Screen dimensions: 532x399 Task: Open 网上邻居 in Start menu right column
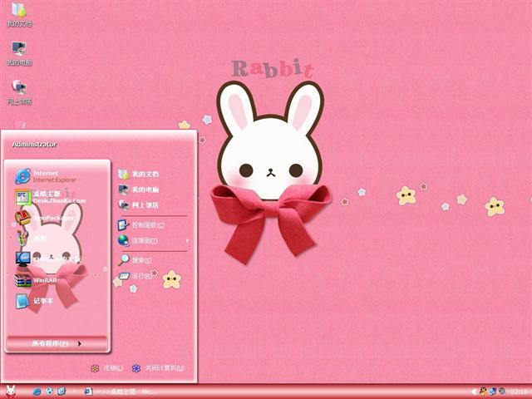[x=139, y=205]
